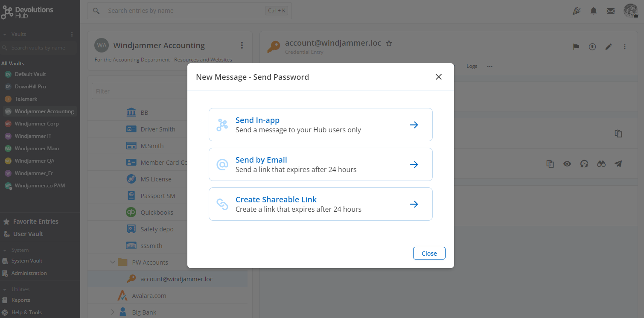Open the messages envelope icon
This screenshot has width=644, height=318.
(611, 11)
